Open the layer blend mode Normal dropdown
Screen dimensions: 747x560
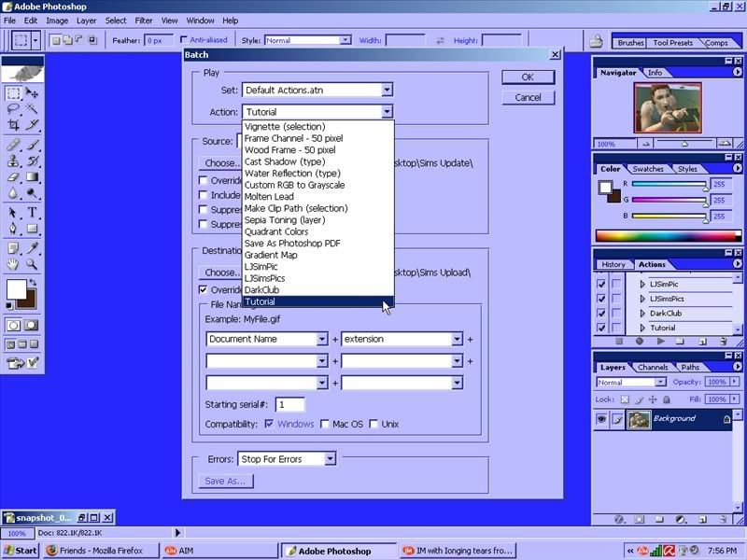click(660, 382)
